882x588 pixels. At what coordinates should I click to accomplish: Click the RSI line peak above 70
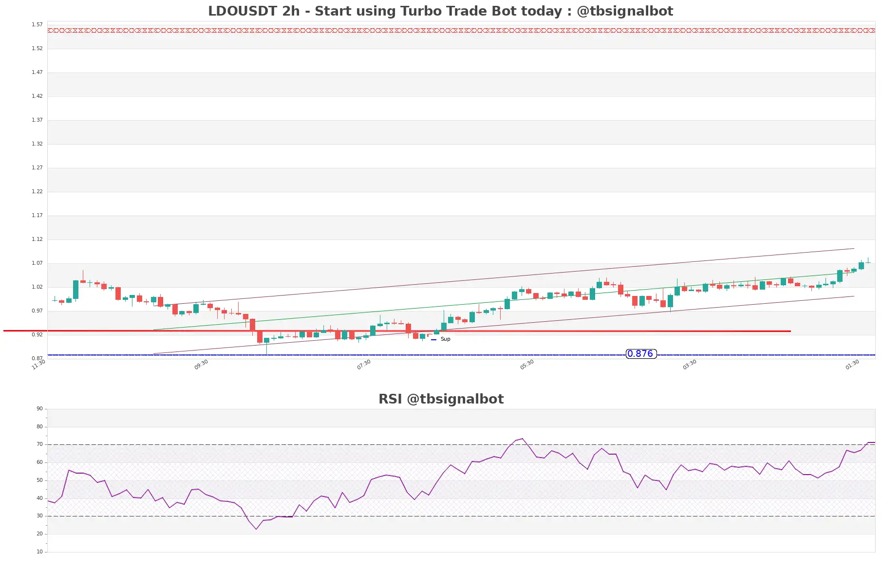point(522,439)
